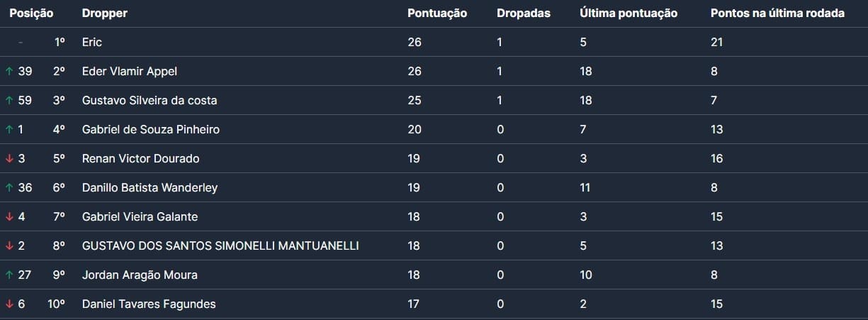Click the green up arrow in Danillo Batista Wanderley's row
Screen dimensions: 868x320
click(9, 187)
